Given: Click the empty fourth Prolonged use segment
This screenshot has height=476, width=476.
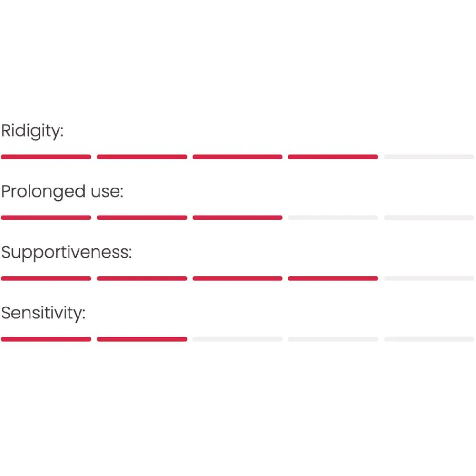Looking at the screenshot, I should (x=333, y=218).
